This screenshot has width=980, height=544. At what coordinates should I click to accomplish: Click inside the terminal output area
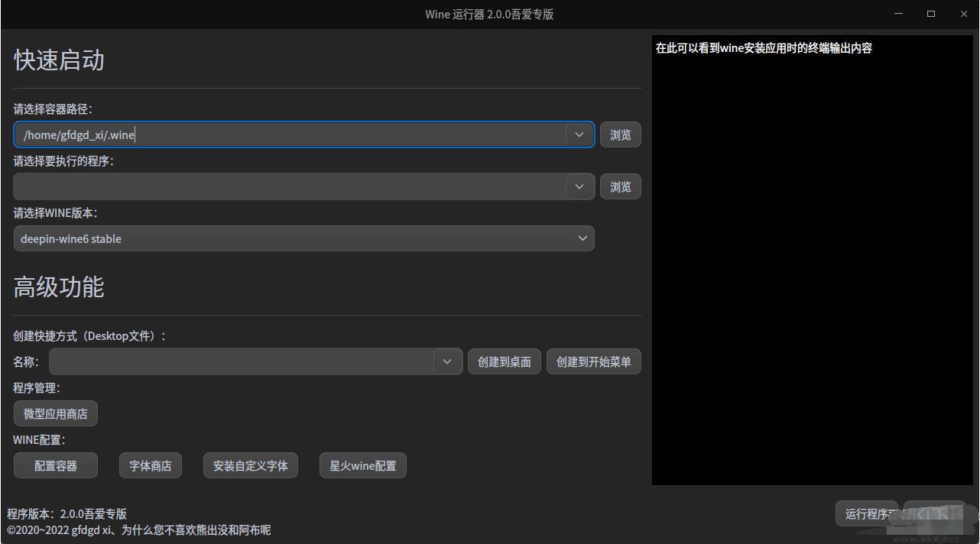813,260
